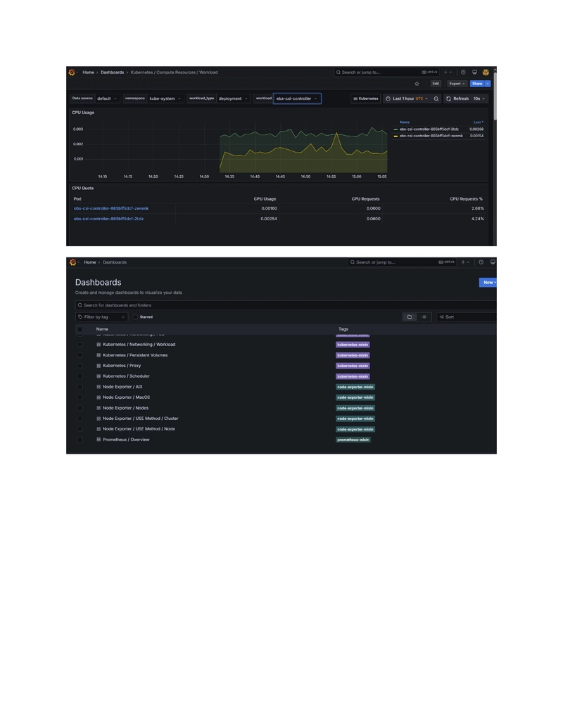This screenshot has height=728, width=563.
Task: Enable the Starred filter checkbox
Action: click(x=135, y=317)
